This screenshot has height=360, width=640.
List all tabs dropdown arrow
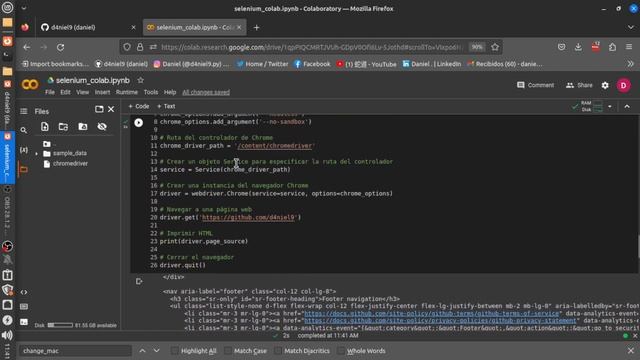click(631, 27)
